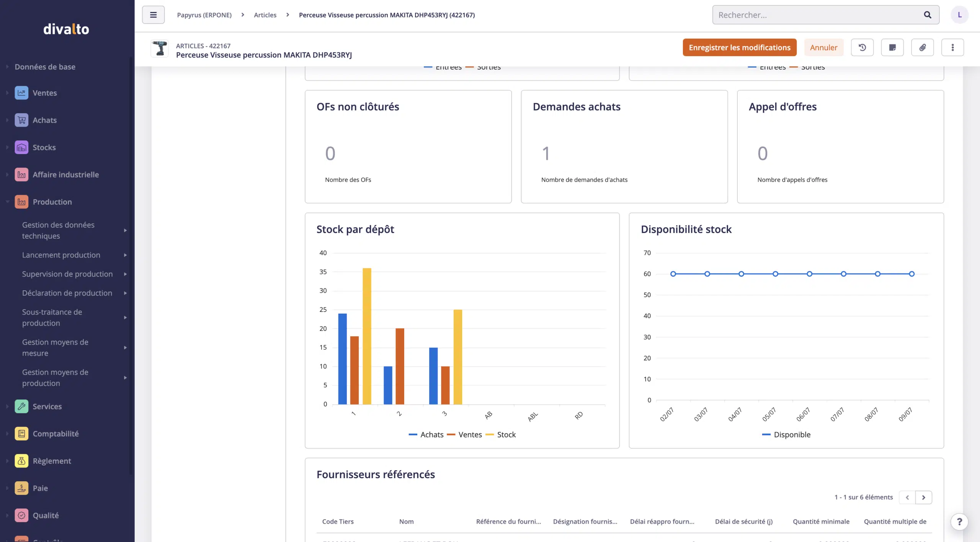Open the help question mark button
This screenshot has height=542, width=980.
click(x=959, y=522)
